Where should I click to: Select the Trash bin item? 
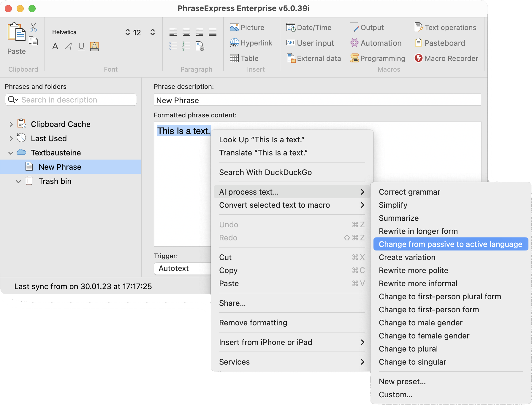pyautogui.click(x=55, y=181)
